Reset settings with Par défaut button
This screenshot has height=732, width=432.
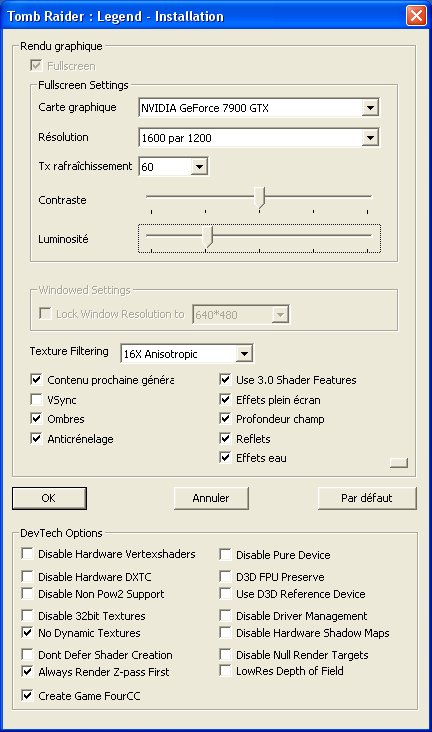(x=367, y=498)
